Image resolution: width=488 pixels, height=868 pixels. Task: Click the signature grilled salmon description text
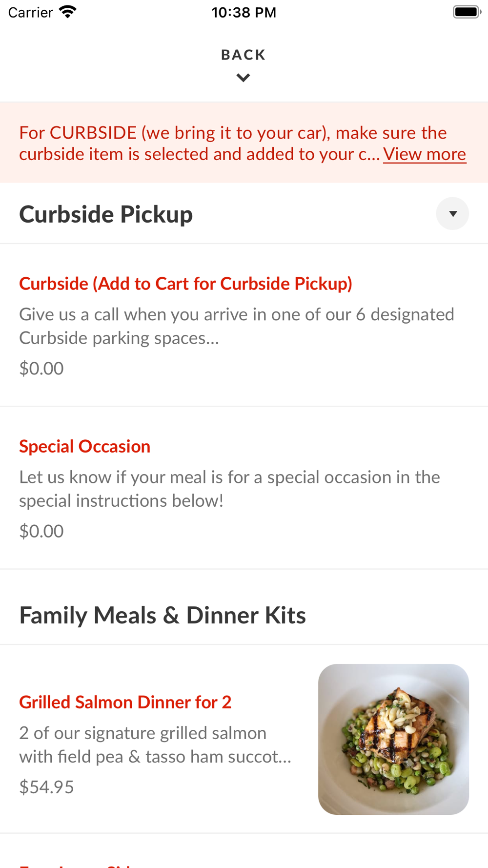click(155, 744)
